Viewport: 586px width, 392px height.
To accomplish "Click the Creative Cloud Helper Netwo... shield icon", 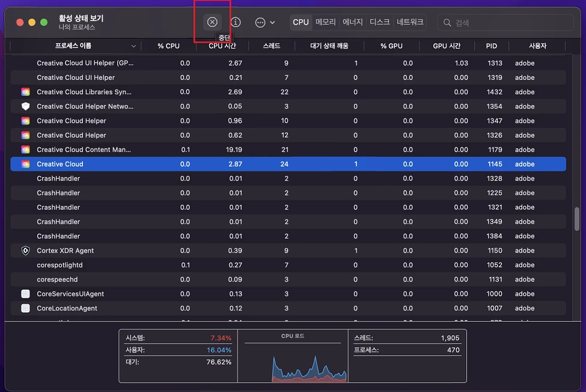I will pos(25,106).
